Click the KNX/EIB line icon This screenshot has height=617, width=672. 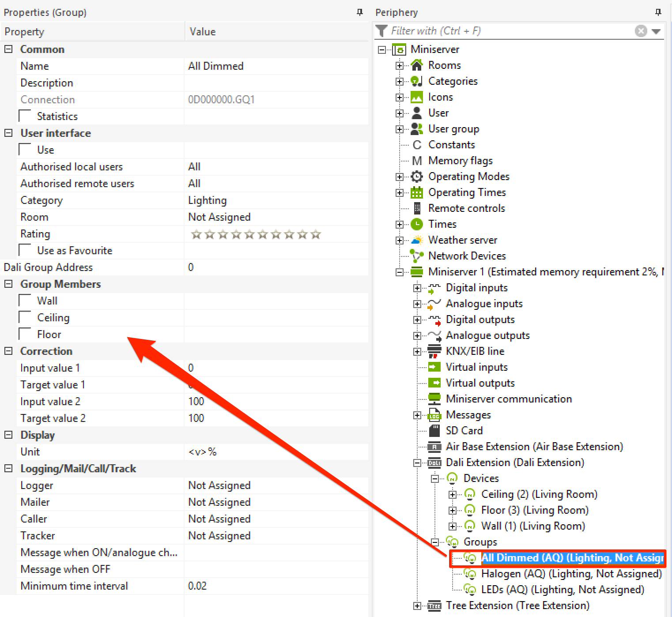click(434, 351)
